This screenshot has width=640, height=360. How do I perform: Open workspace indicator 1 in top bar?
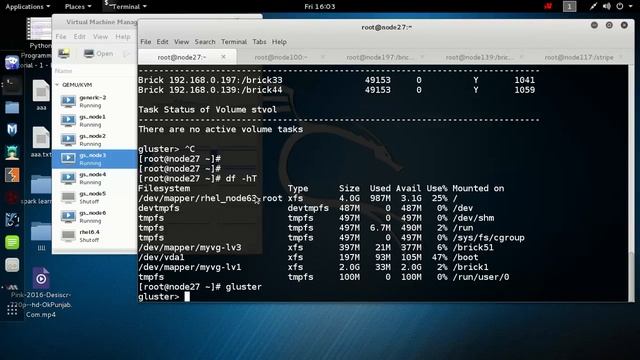click(x=569, y=7)
